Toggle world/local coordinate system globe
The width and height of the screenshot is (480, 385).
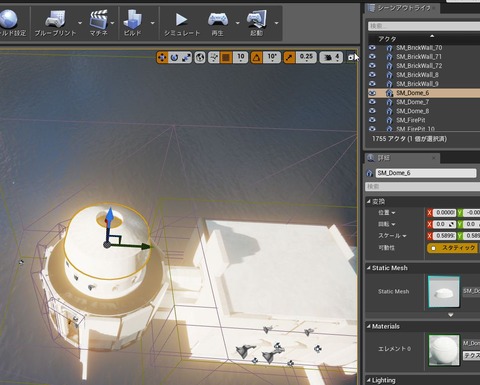pos(200,58)
